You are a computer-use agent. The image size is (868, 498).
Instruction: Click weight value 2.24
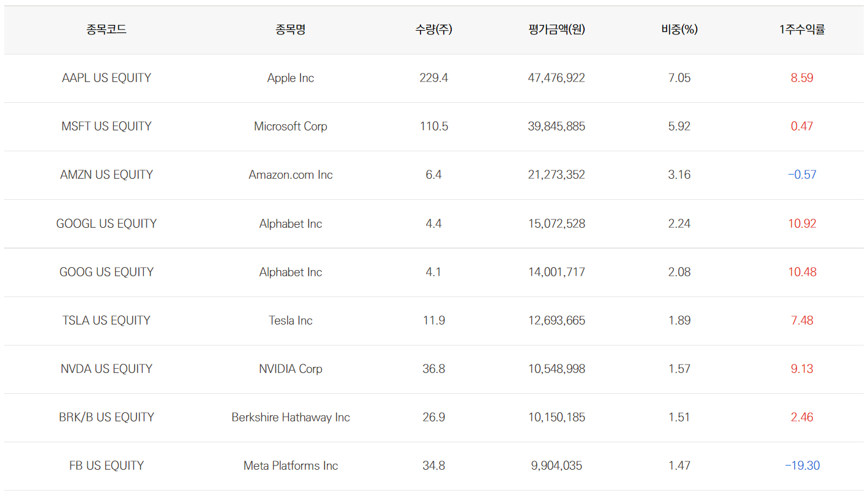pos(679,224)
